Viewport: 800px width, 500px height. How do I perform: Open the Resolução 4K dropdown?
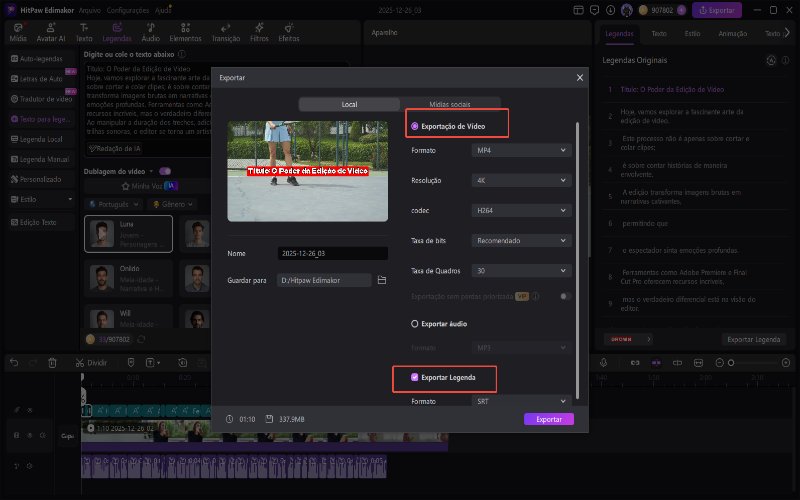[x=521, y=181]
